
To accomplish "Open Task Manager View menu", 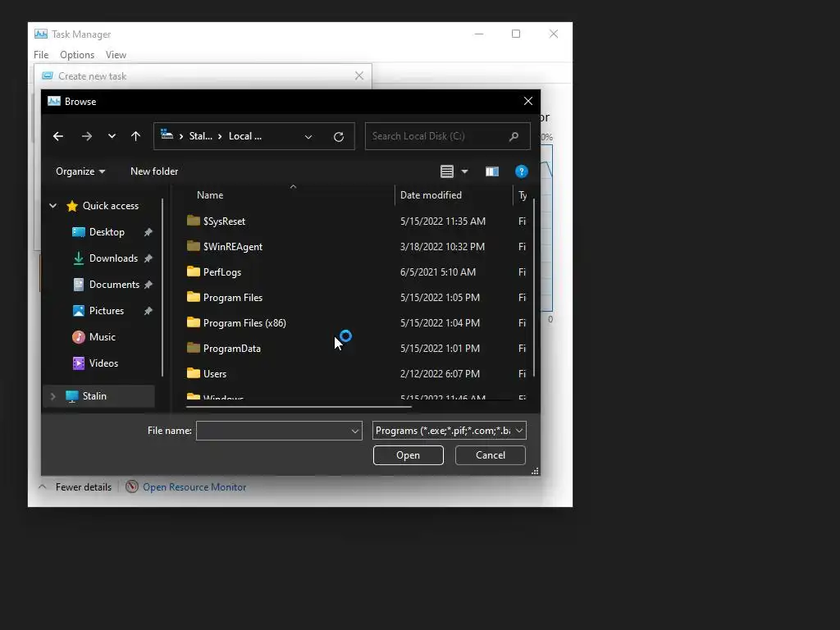I will tap(116, 55).
